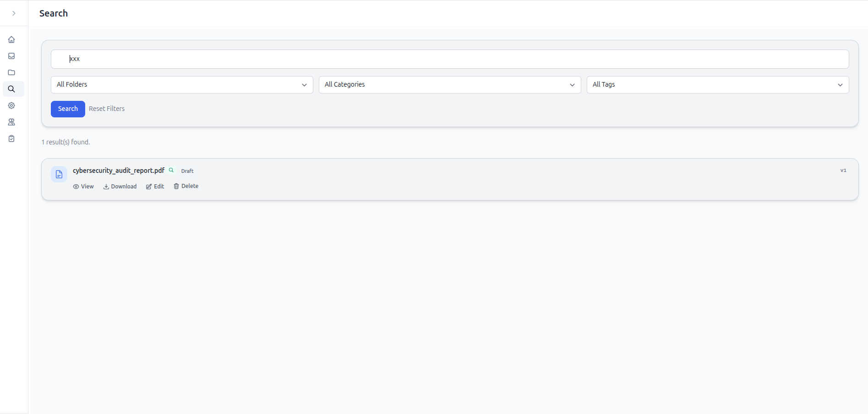Click the v1 version label

pyautogui.click(x=843, y=171)
